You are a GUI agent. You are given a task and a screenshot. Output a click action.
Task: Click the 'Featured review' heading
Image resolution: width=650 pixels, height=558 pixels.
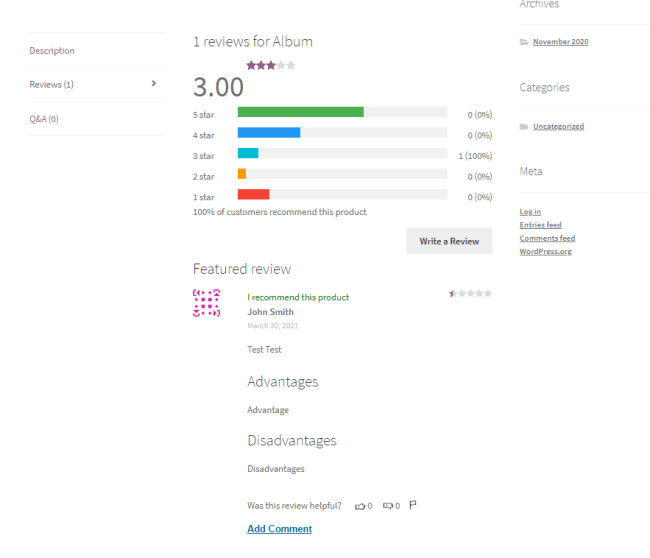242,269
